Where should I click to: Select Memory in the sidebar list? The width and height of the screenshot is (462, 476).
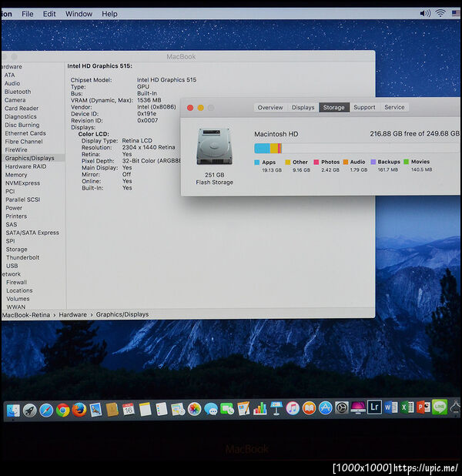(x=16, y=175)
